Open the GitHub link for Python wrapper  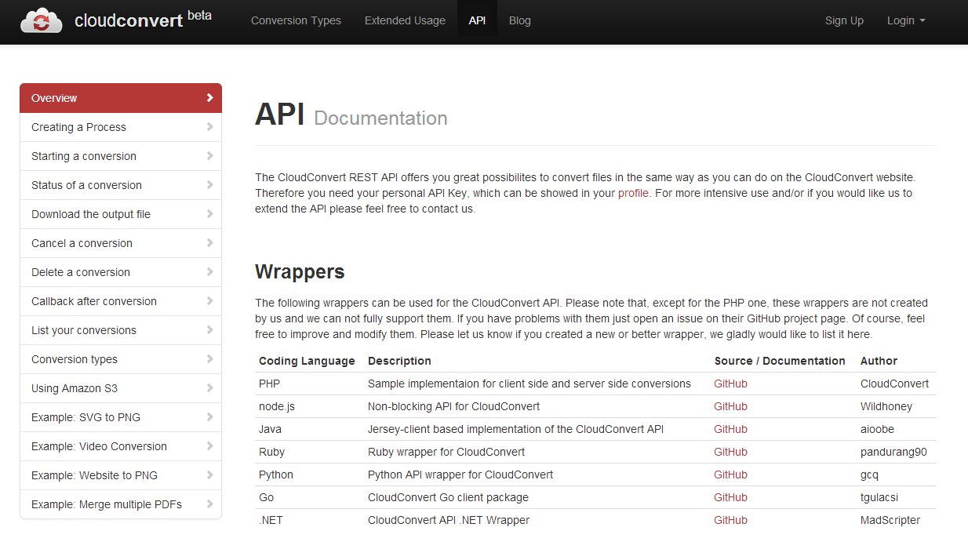coord(730,475)
